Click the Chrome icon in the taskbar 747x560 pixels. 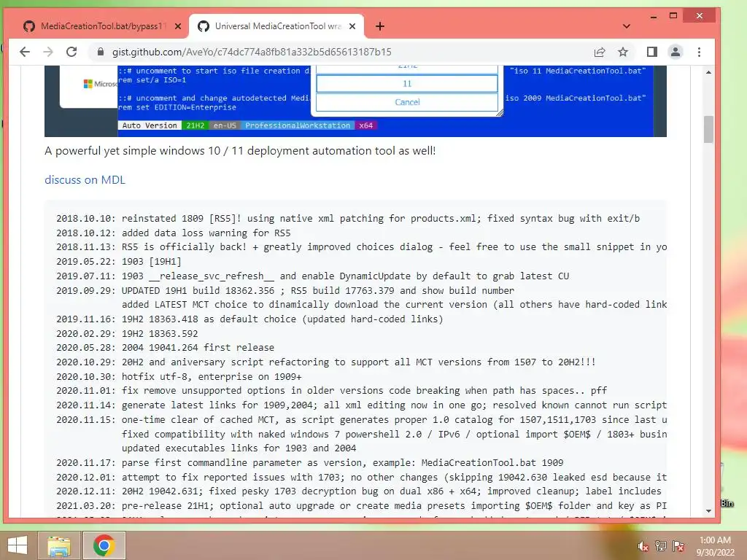[x=104, y=545]
